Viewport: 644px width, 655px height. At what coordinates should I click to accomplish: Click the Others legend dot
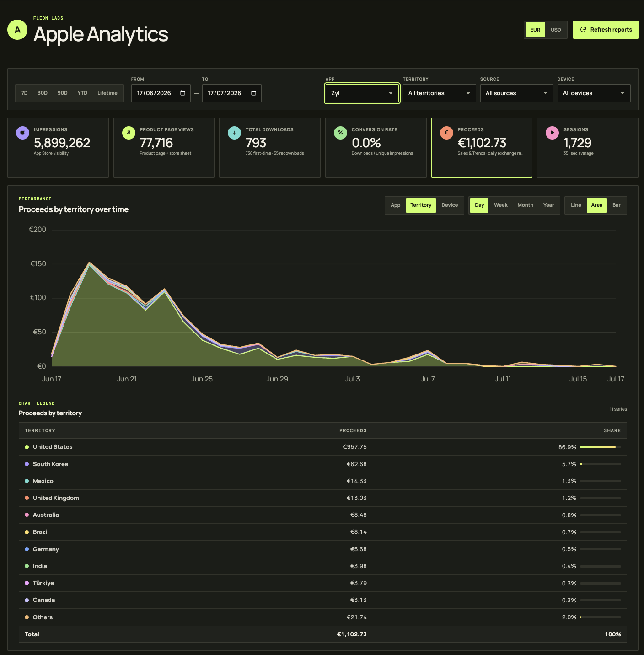(x=27, y=617)
